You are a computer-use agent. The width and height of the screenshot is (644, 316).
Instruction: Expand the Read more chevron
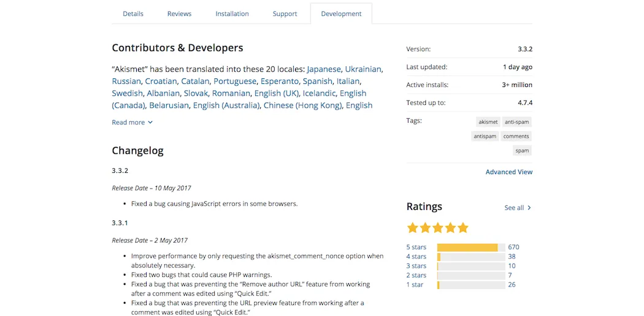tap(150, 122)
